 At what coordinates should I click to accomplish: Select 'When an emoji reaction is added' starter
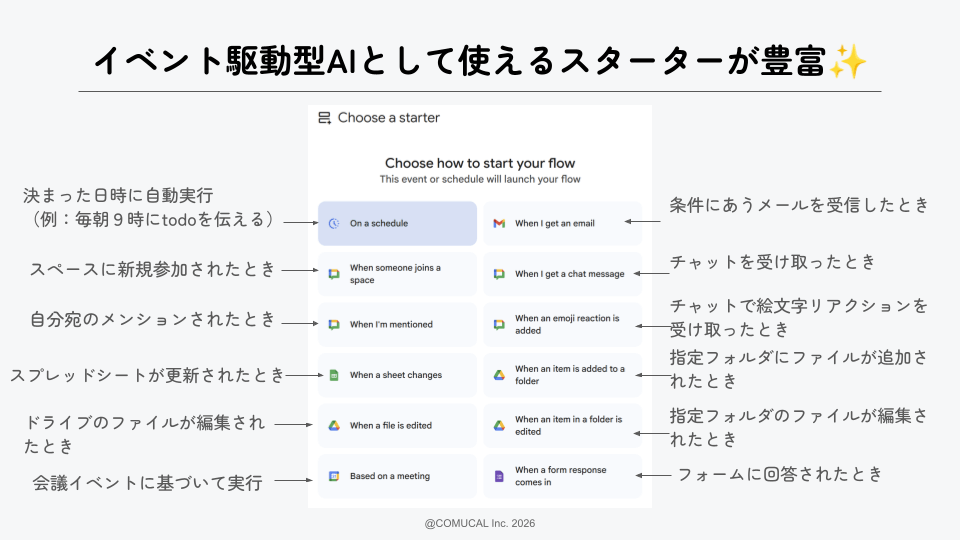[x=562, y=324]
